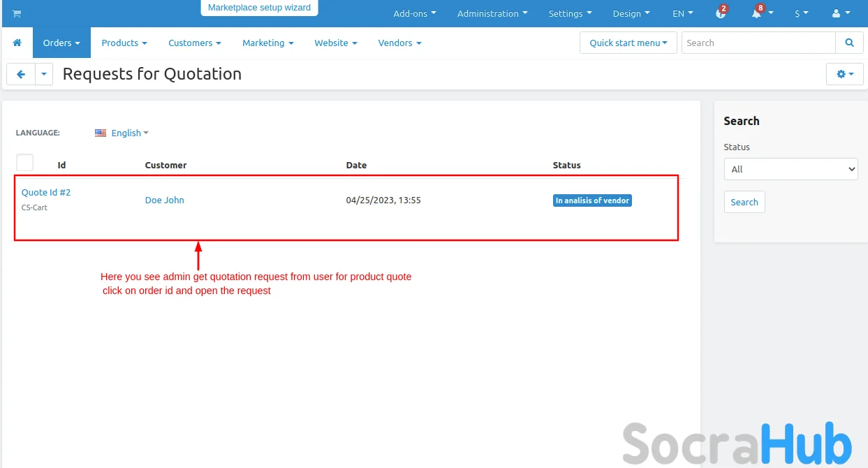Viewport: 868px width, 468px height.
Task: Open the gear settings menu
Action: (845, 74)
